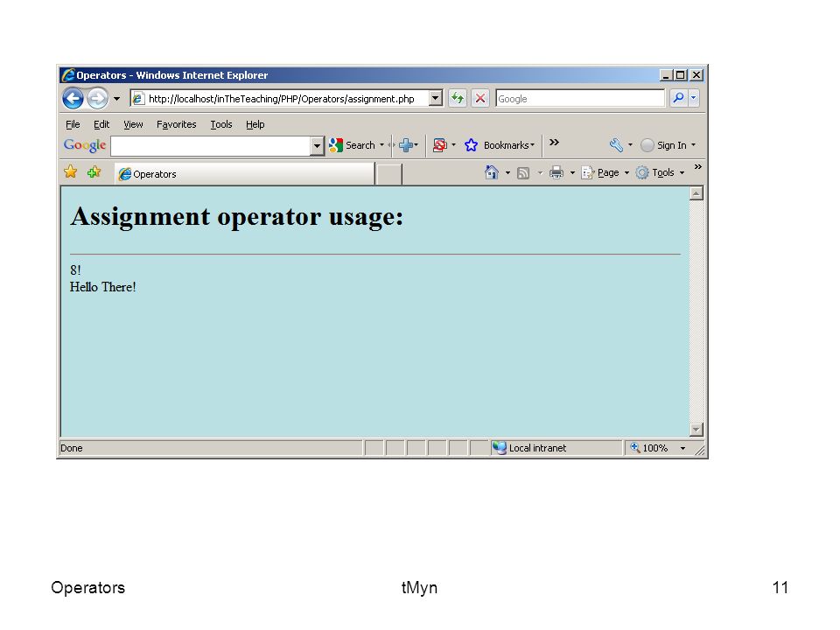
Task: Click the 100% zoom level button
Action: [x=649, y=448]
